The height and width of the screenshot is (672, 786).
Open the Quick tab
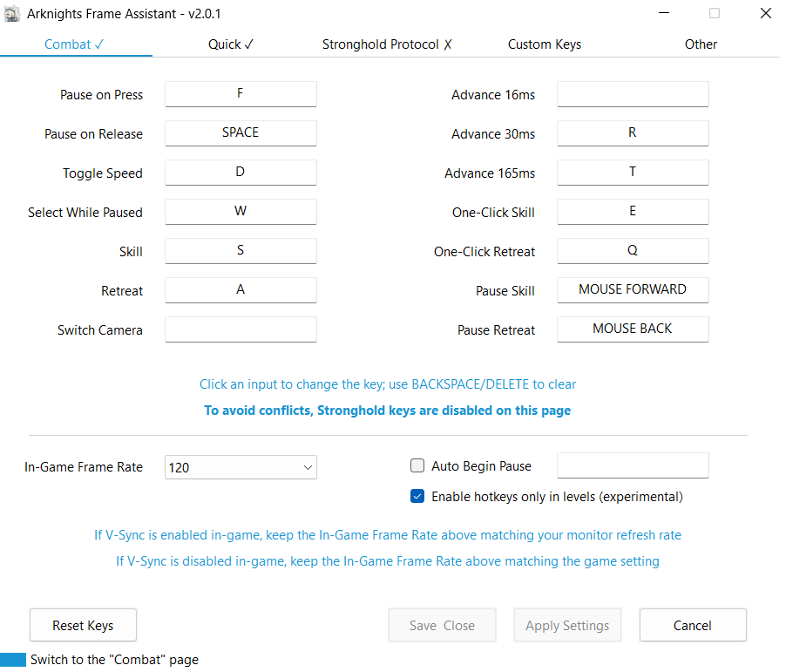(231, 44)
